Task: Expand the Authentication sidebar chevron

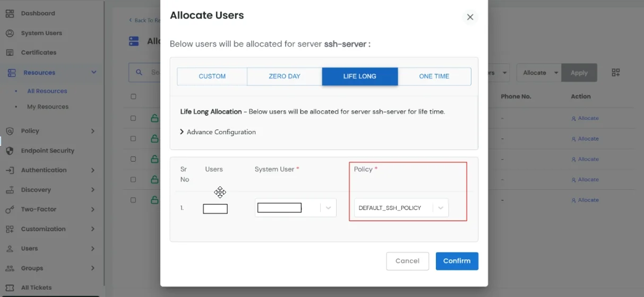Action: coord(93,170)
